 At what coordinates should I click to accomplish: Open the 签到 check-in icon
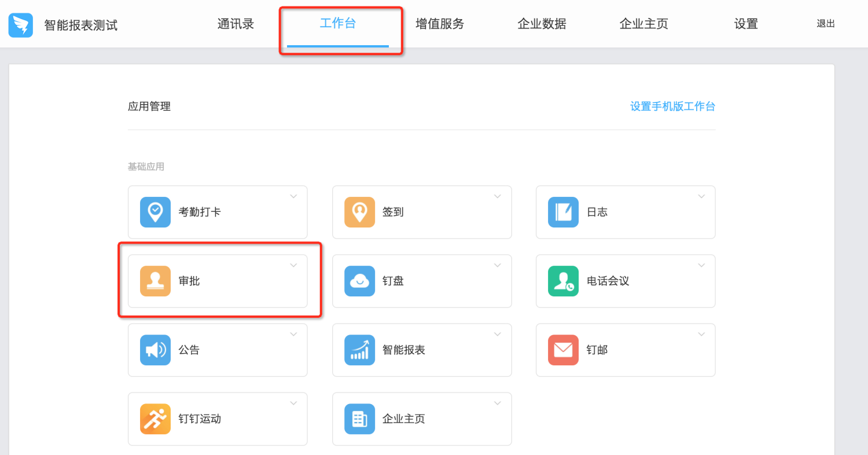[359, 212]
